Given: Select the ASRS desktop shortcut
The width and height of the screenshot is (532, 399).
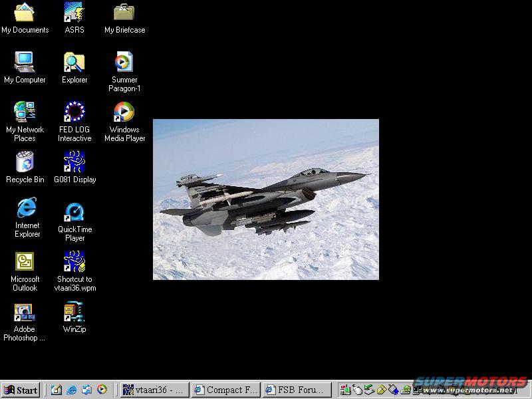Looking at the screenshot, I should (x=74, y=13).
